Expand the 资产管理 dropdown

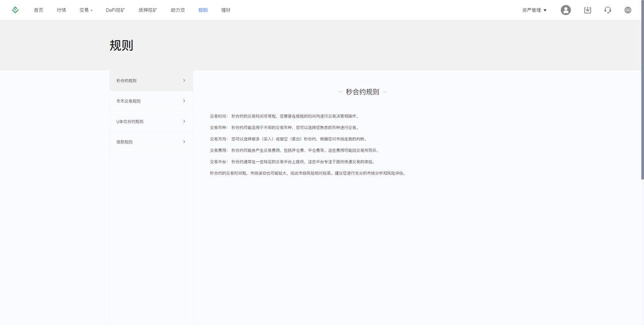click(x=534, y=10)
